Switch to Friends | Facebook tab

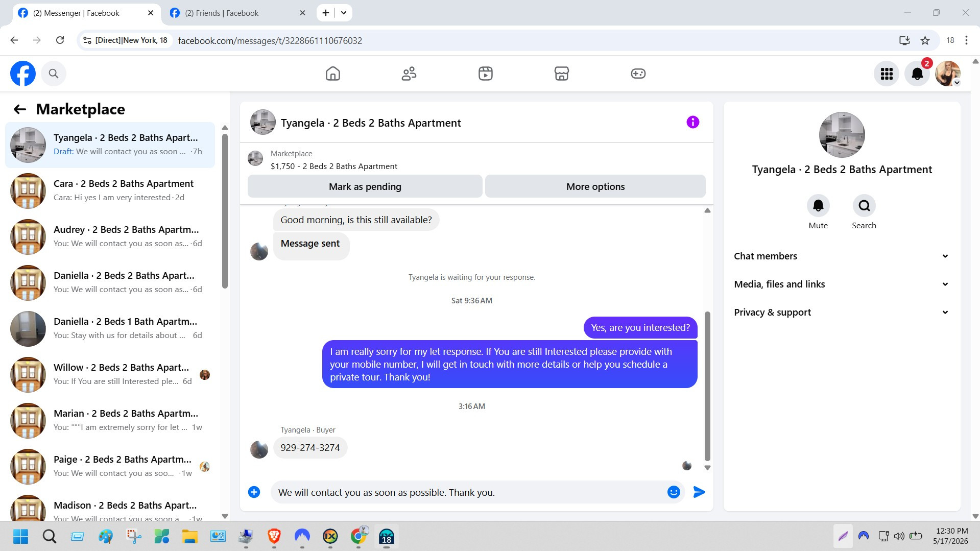[237, 13]
